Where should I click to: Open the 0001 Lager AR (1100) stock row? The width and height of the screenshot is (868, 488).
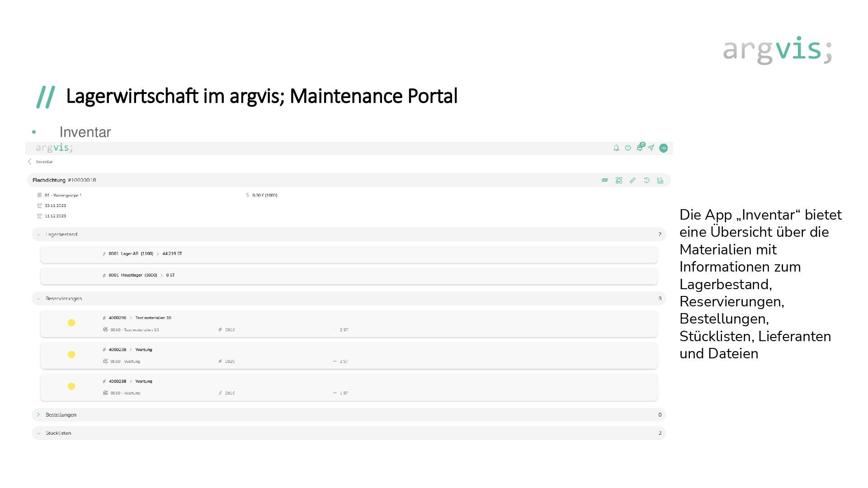coord(349,254)
